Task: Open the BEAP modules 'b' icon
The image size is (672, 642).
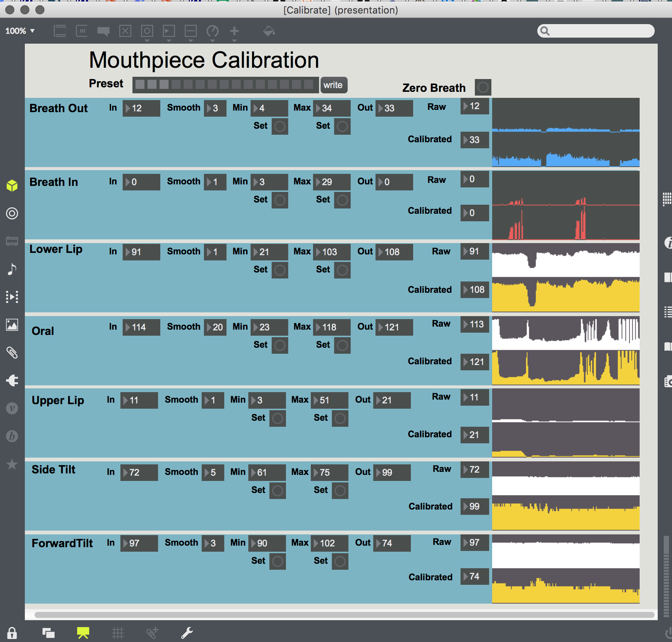Action: click(12, 436)
